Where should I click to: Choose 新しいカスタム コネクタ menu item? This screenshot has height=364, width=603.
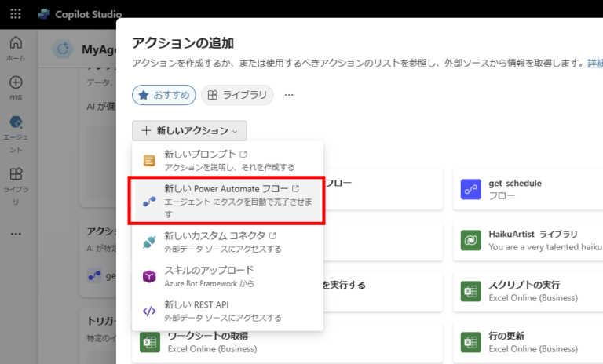coord(228,242)
